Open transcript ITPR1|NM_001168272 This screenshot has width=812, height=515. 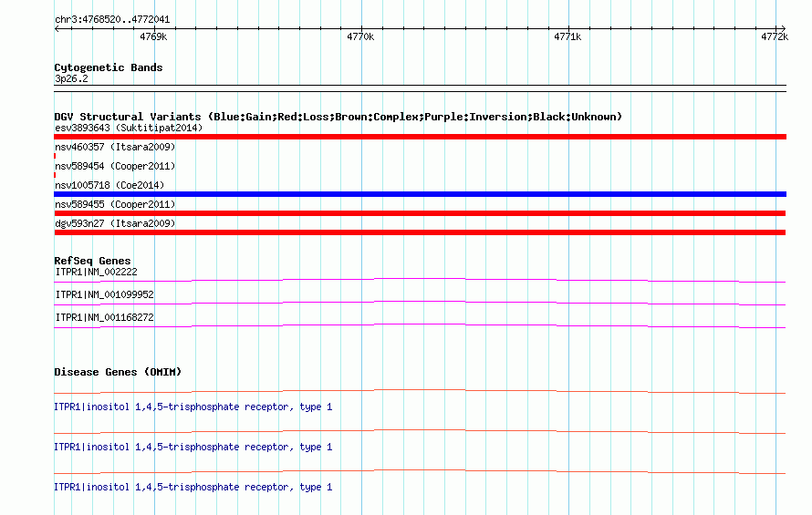pos(105,317)
